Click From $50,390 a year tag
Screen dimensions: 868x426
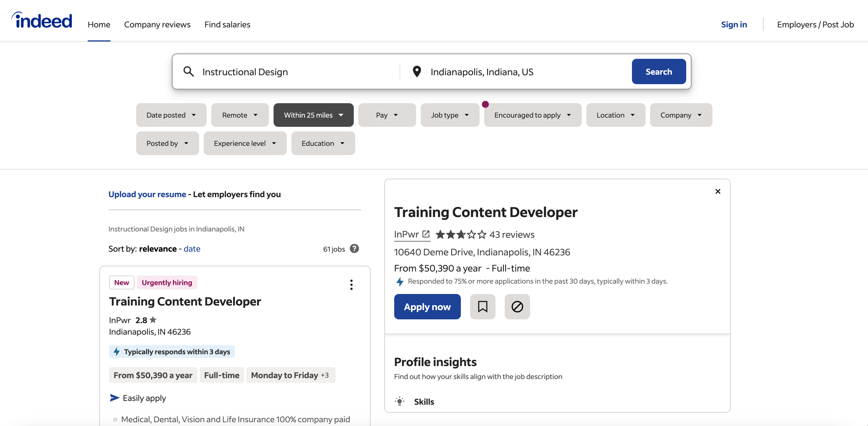click(153, 375)
